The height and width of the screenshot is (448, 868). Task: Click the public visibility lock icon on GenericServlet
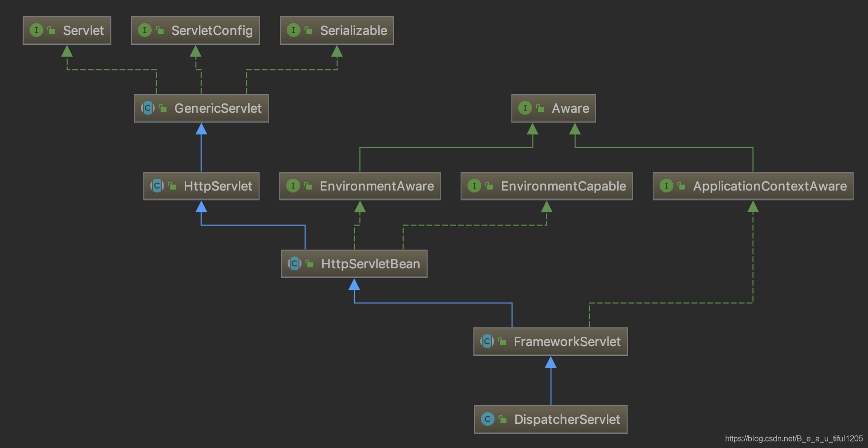click(x=163, y=108)
